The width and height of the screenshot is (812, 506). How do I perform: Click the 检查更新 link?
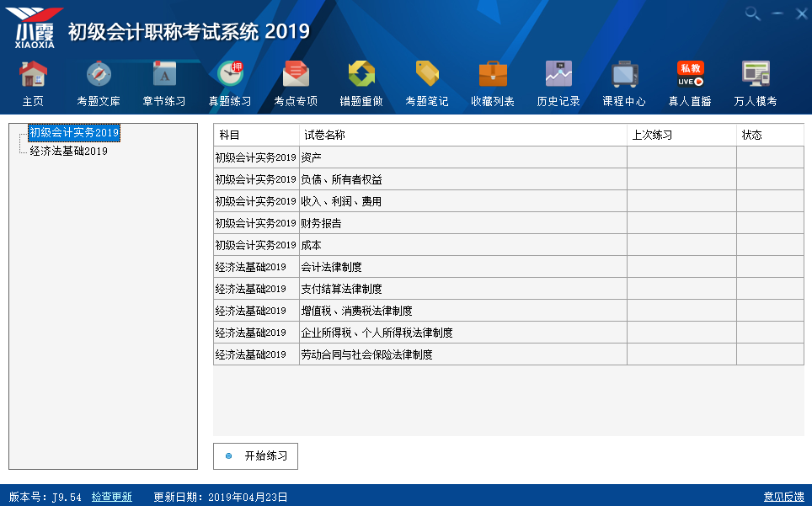112,498
